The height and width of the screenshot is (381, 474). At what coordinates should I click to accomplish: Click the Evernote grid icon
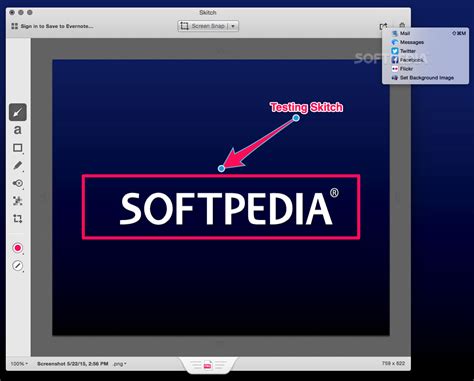pyautogui.click(x=14, y=26)
